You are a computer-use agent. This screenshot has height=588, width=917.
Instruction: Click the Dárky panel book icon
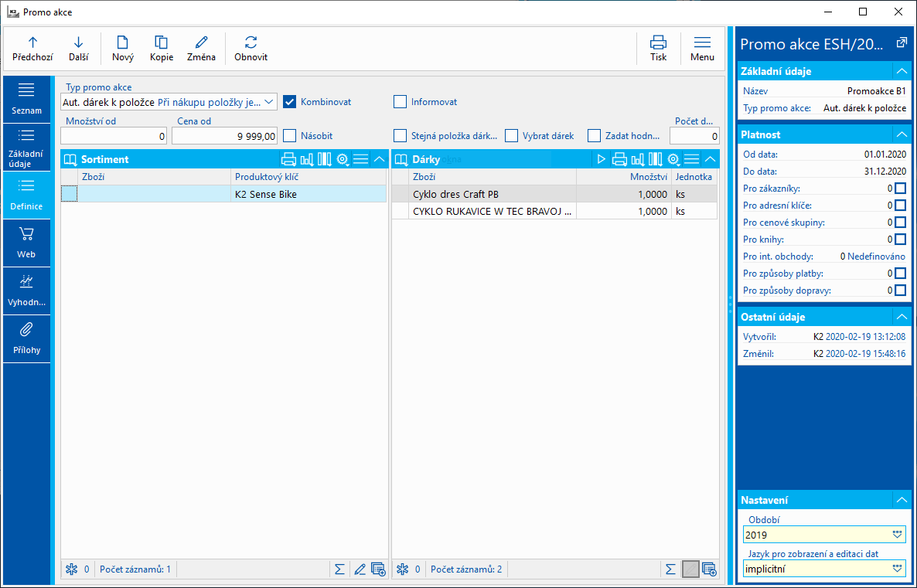402,159
